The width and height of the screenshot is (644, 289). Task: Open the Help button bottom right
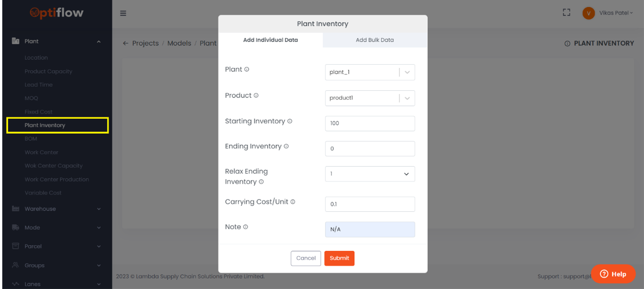(x=613, y=274)
